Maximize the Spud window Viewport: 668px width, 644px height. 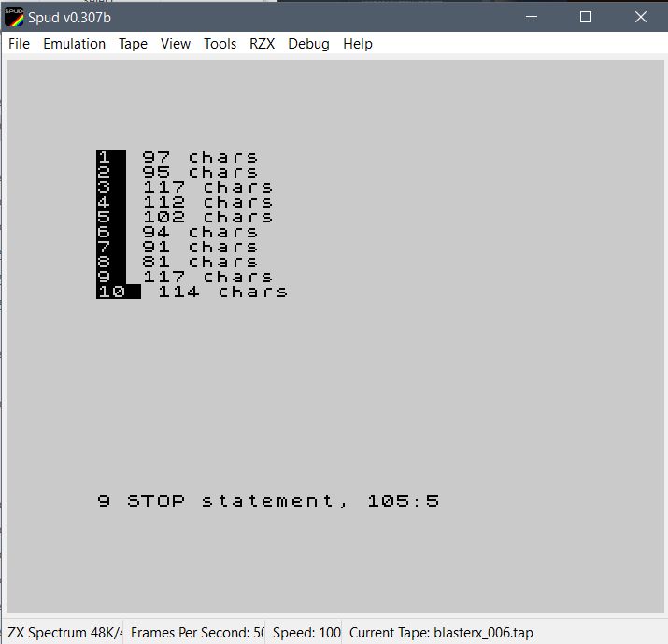click(x=586, y=17)
